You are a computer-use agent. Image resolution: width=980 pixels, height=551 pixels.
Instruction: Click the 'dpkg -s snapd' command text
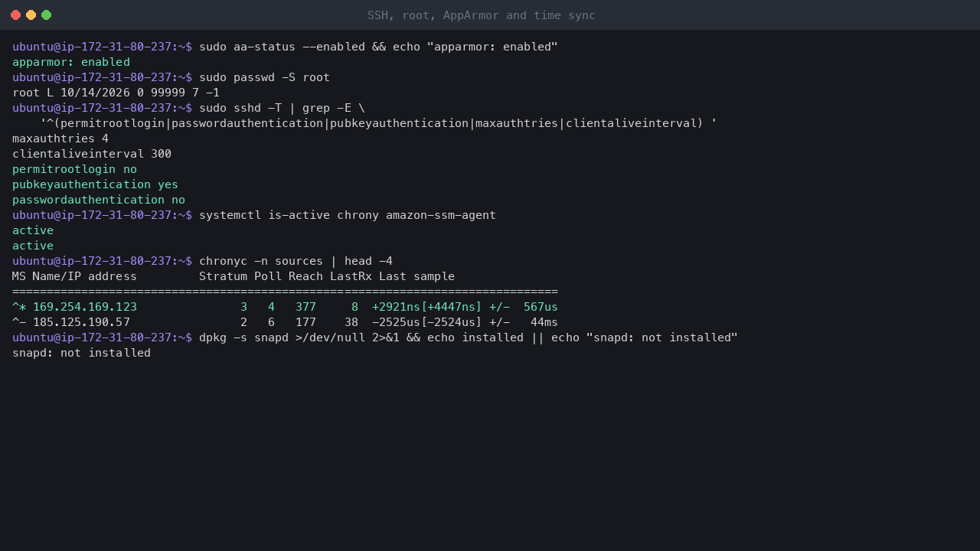click(x=243, y=337)
